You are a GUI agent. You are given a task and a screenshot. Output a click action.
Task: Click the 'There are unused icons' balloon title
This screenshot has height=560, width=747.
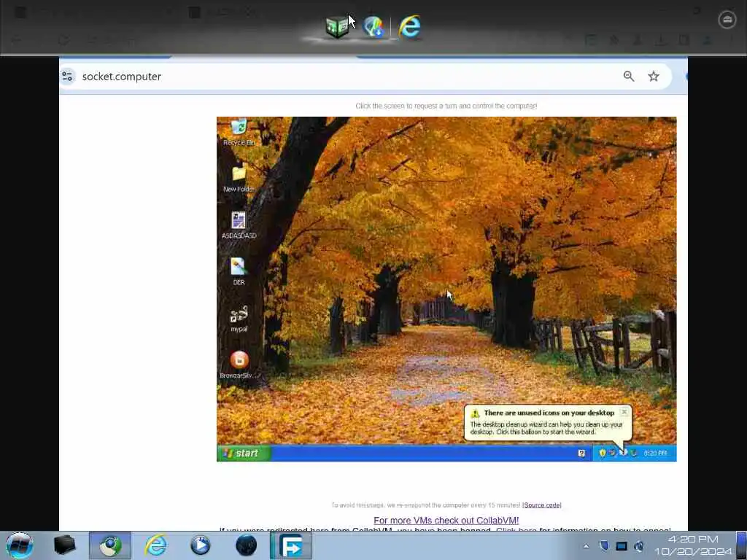549,413
